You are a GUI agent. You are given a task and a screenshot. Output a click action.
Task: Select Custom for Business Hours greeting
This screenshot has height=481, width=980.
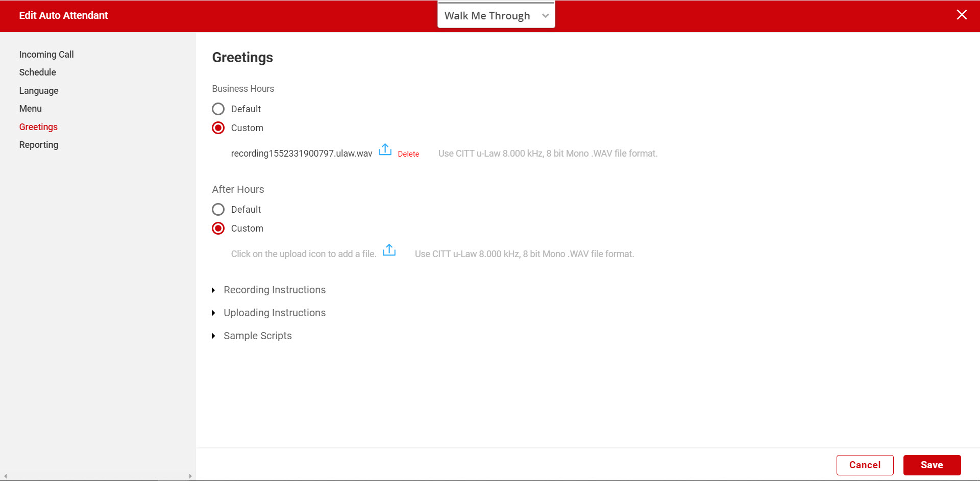pos(218,128)
